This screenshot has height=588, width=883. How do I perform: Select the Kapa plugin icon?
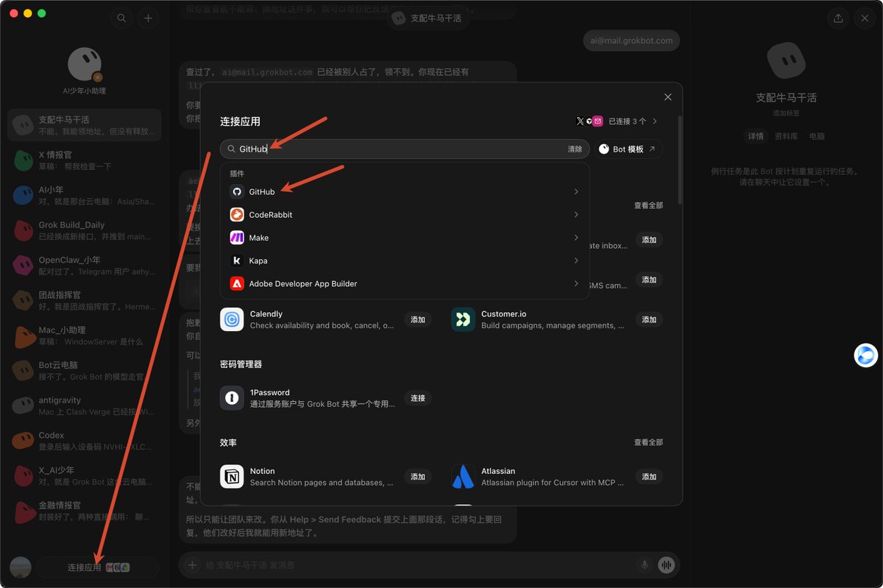pos(237,261)
